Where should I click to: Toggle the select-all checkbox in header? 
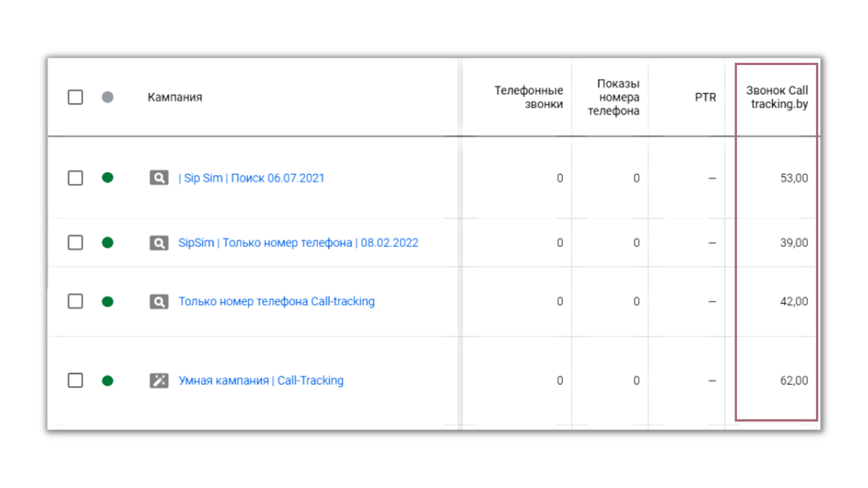coord(75,97)
